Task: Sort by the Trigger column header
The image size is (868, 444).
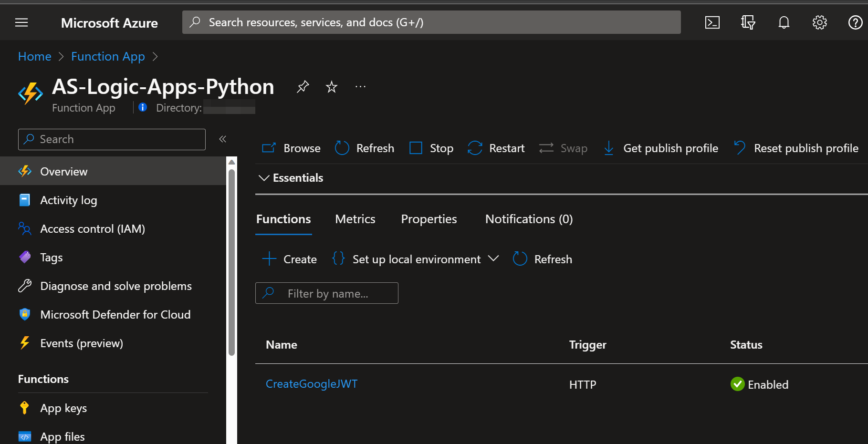Action: (587, 345)
